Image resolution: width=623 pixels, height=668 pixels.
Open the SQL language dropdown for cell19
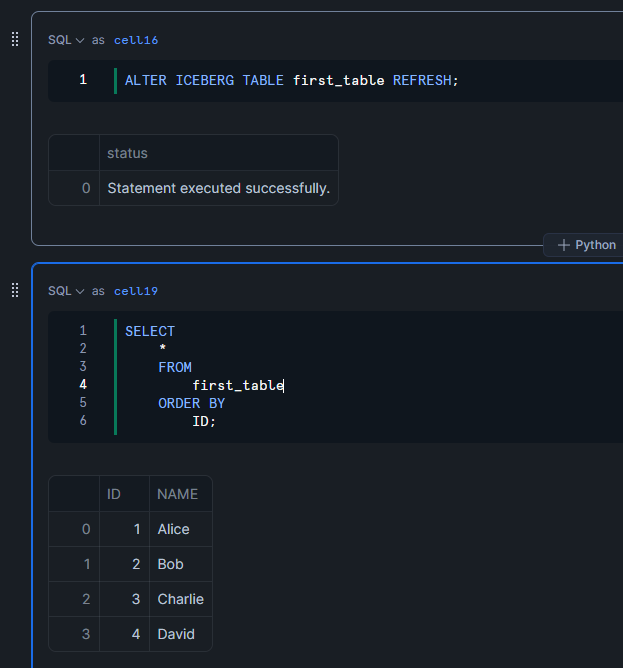point(66,291)
